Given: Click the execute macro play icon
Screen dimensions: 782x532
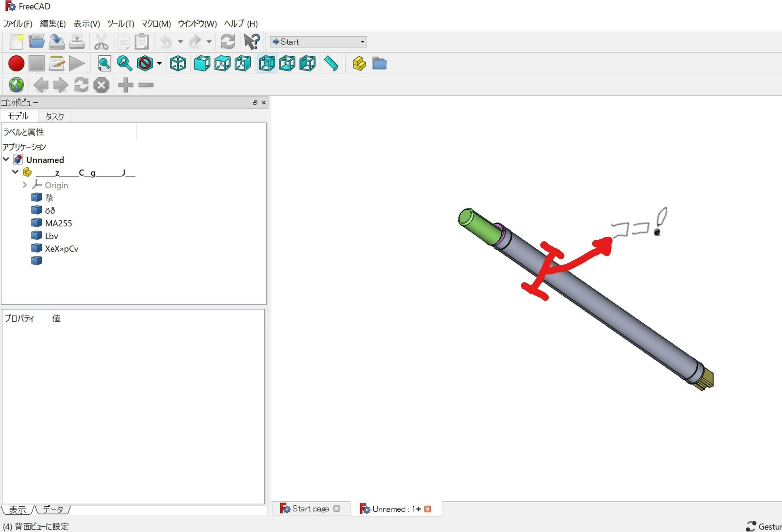Looking at the screenshot, I should pyautogui.click(x=76, y=64).
